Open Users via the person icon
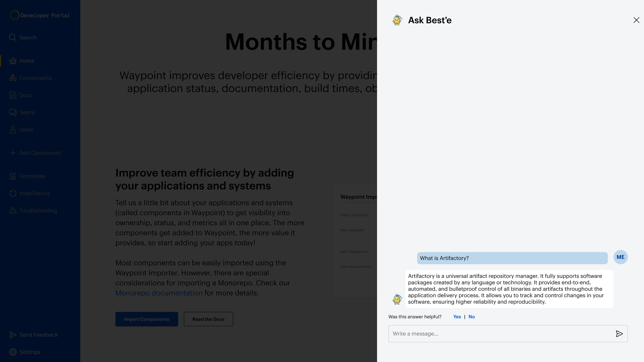The image size is (644, 362). click(x=13, y=129)
